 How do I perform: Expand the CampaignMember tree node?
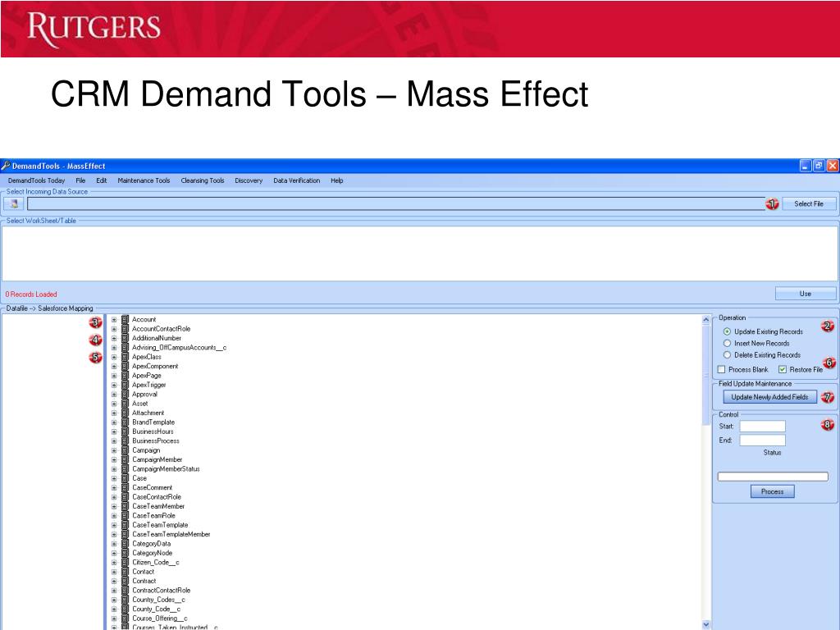114,459
